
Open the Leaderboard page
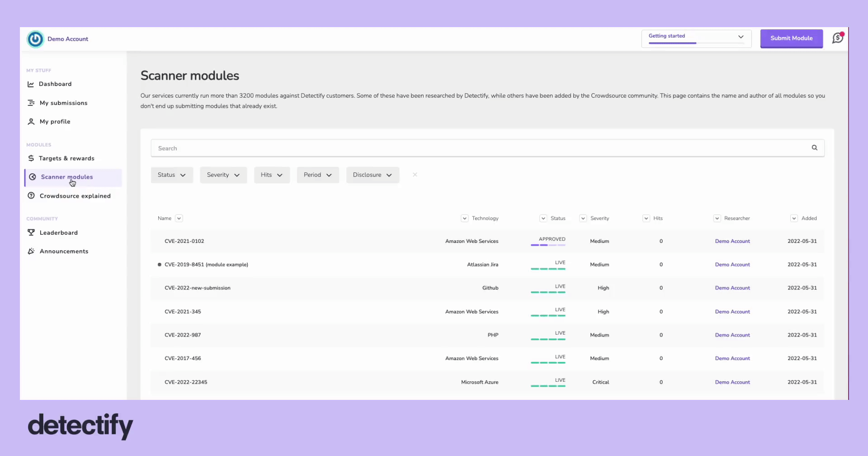(x=59, y=233)
